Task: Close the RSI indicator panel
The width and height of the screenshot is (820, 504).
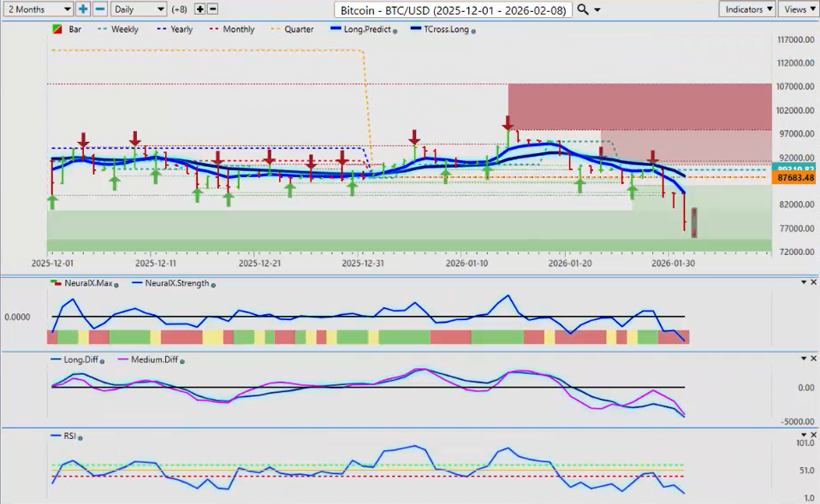Action: pyautogui.click(x=813, y=435)
